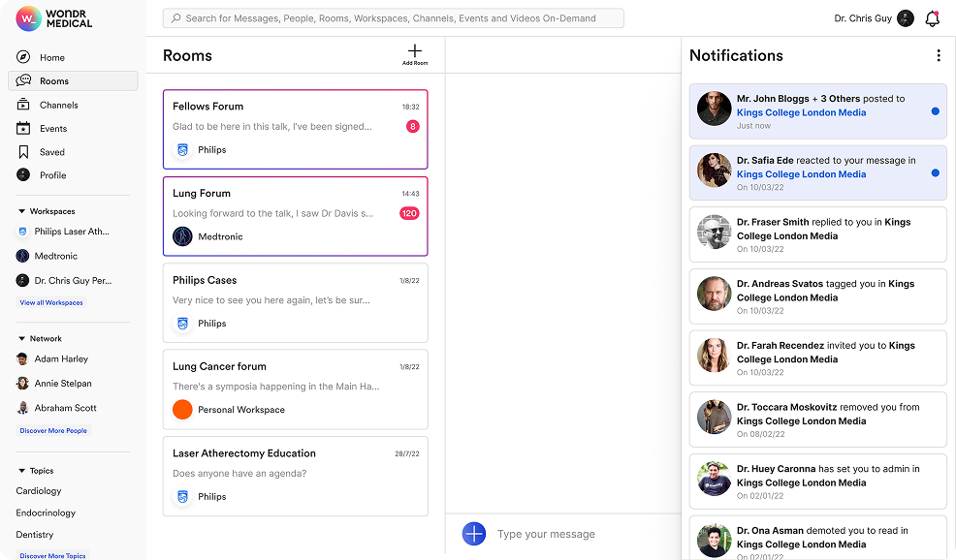Open Events in the sidebar
Screen dimensions: 956x560
tap(52, 129)
